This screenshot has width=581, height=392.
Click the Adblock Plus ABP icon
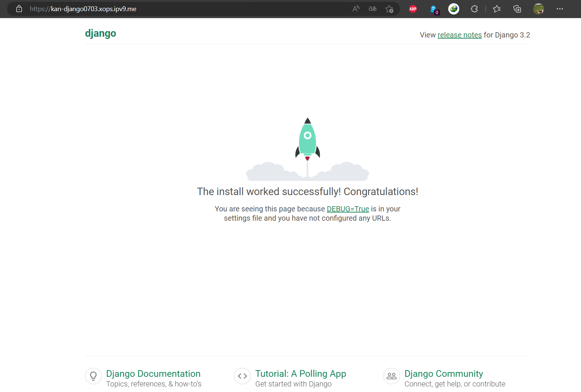click(413, 9)
